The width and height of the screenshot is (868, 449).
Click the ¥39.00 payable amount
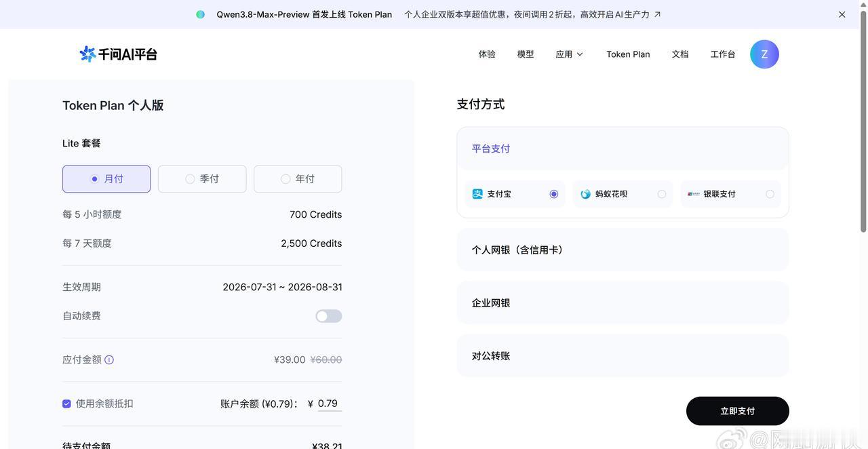290,359
